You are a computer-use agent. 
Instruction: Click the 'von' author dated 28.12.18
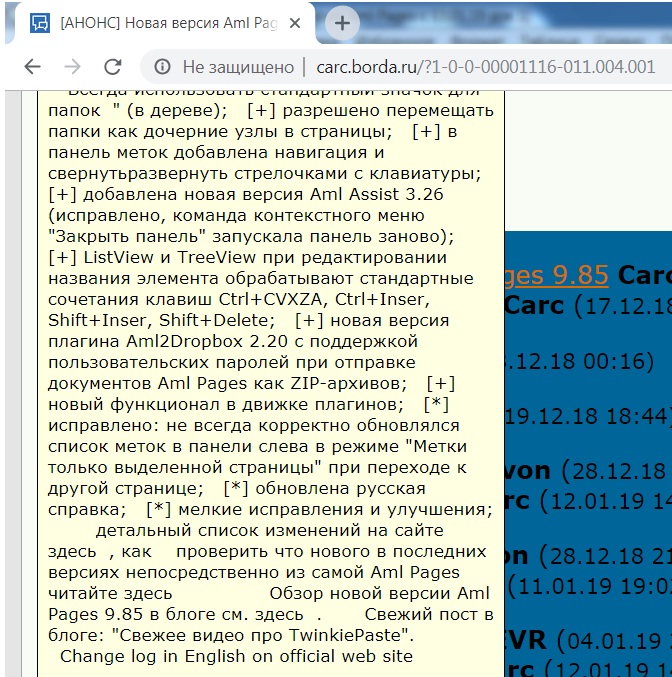527,471
